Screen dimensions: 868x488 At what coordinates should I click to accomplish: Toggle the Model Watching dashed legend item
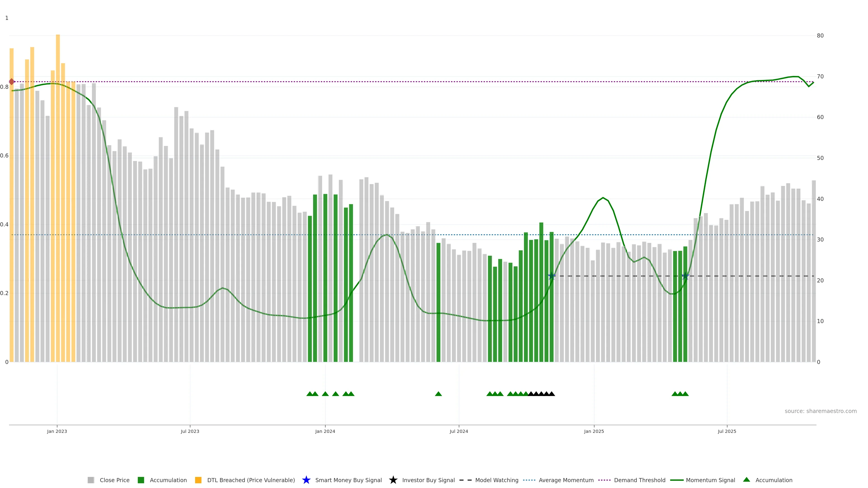(x=465, y=480)
